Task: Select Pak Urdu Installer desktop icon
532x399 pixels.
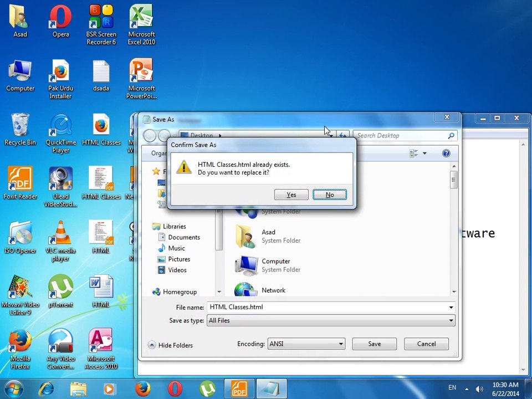Action: point(60,79)
